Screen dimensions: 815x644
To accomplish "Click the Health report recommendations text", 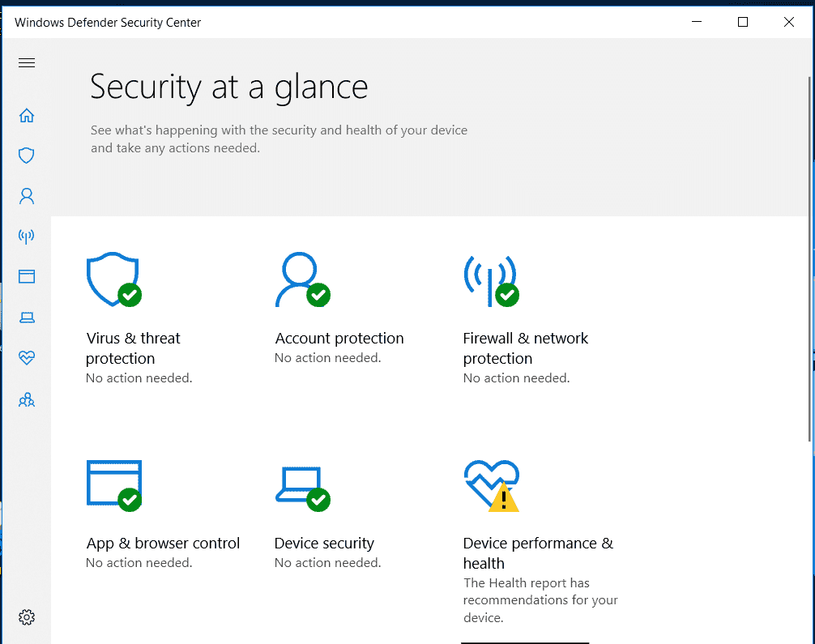I will pos(540,600).
